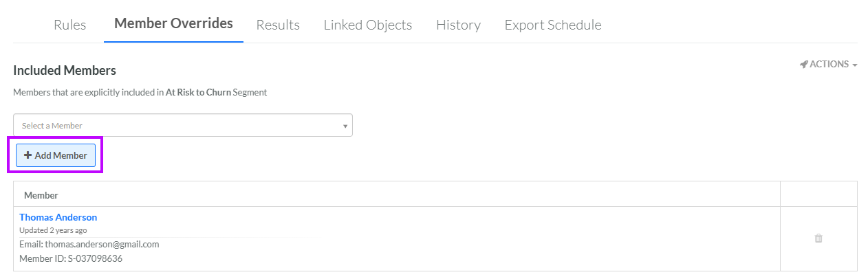Open the Thomas Anderson member link
Viewport: 868px width, 279px height.
[x=58, y=217]
